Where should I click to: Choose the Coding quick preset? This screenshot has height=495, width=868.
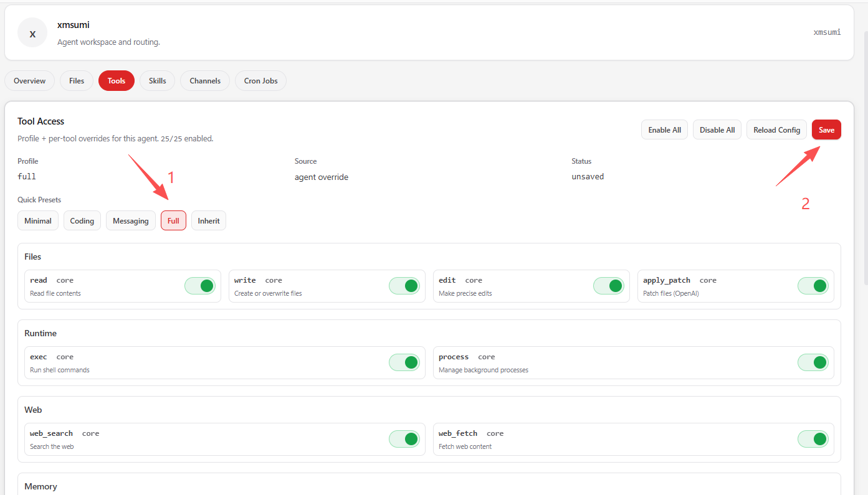point(82,221)
